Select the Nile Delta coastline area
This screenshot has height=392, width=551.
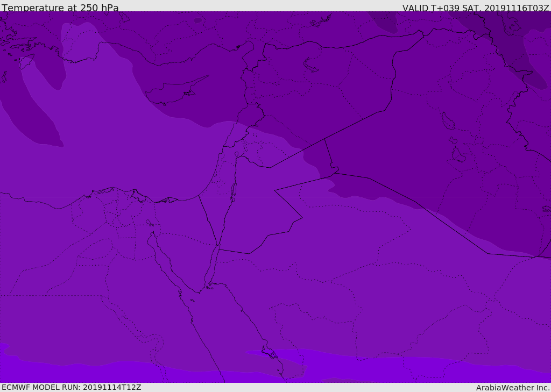pyautogui.click(x=116, y=193)
